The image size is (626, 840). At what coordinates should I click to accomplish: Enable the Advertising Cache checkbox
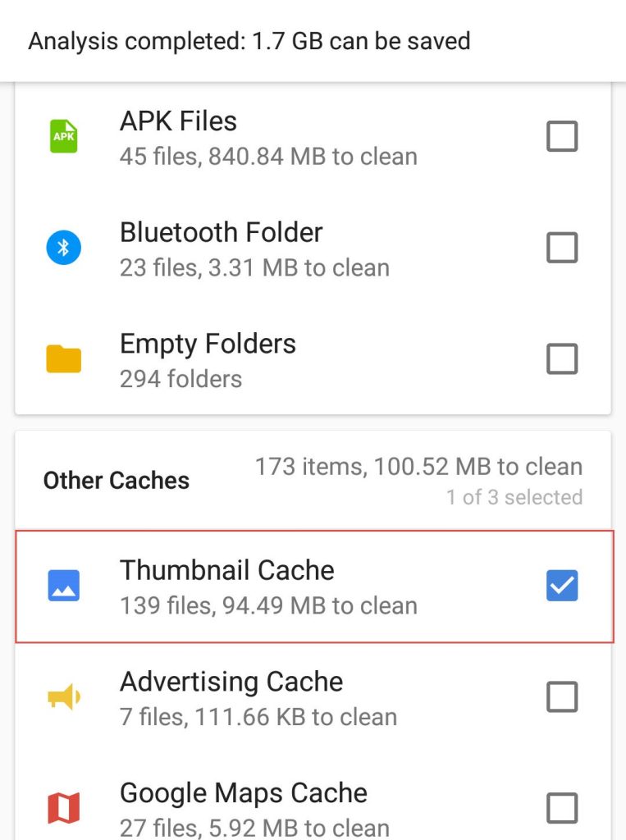point(562,696)
